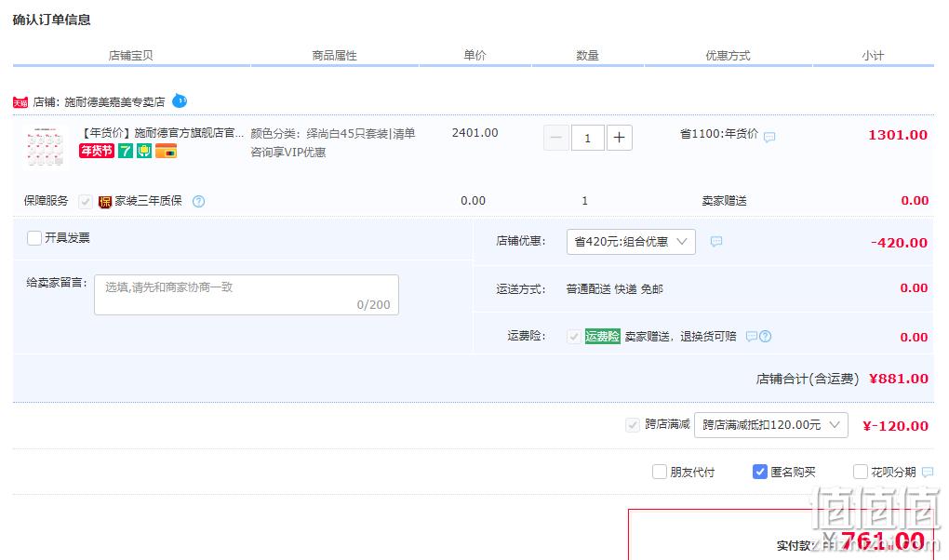Click green 运费险 tag
This screenshot has height=560, width=949.
coord(602,336)
